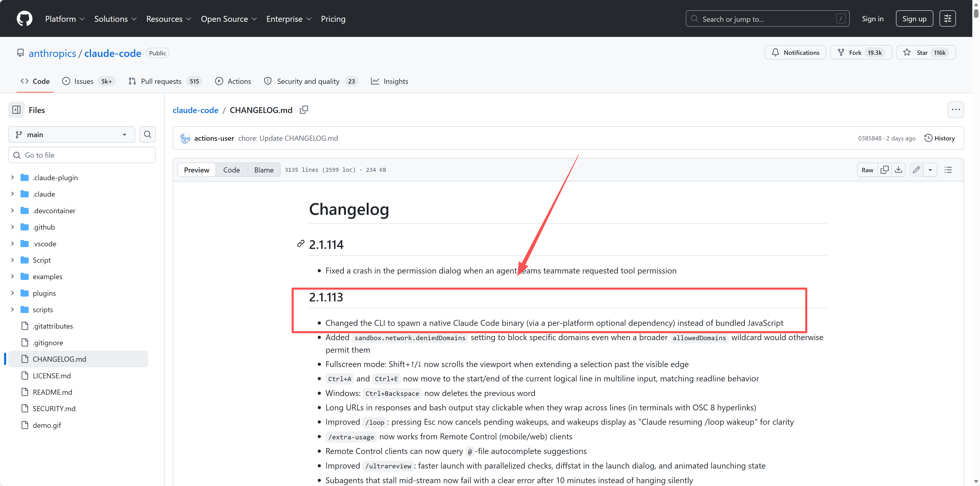980x486 pixels.
Task: Download the raw file
Action: click(x=898, y=170)
